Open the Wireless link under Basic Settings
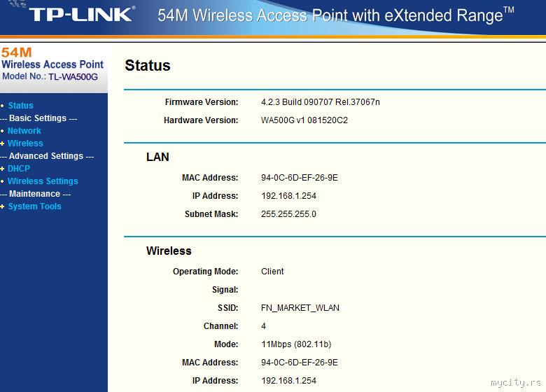Viewport: 546px width, 392px height. [x=25, y=143]
